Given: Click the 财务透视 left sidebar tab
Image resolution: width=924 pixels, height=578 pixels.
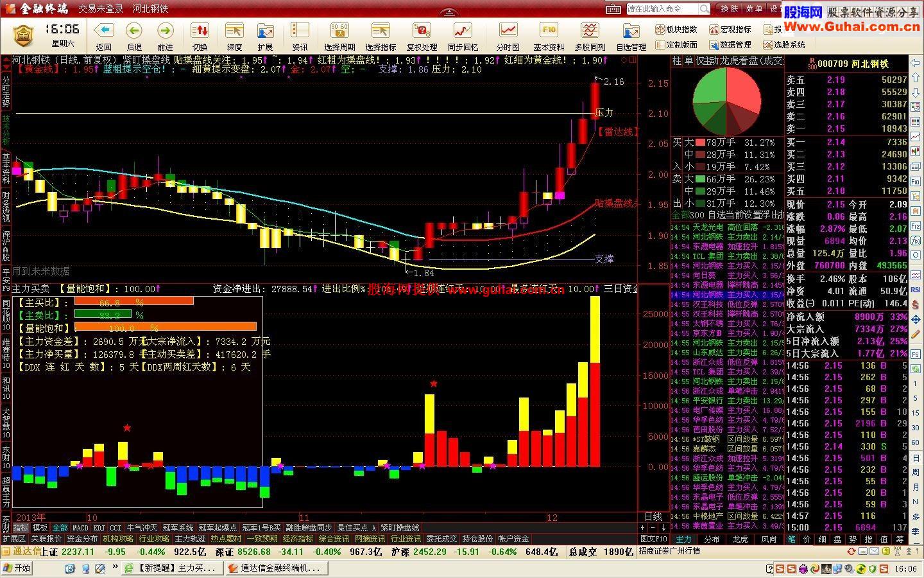Looking at the screenshot, I should coord(6,207).
